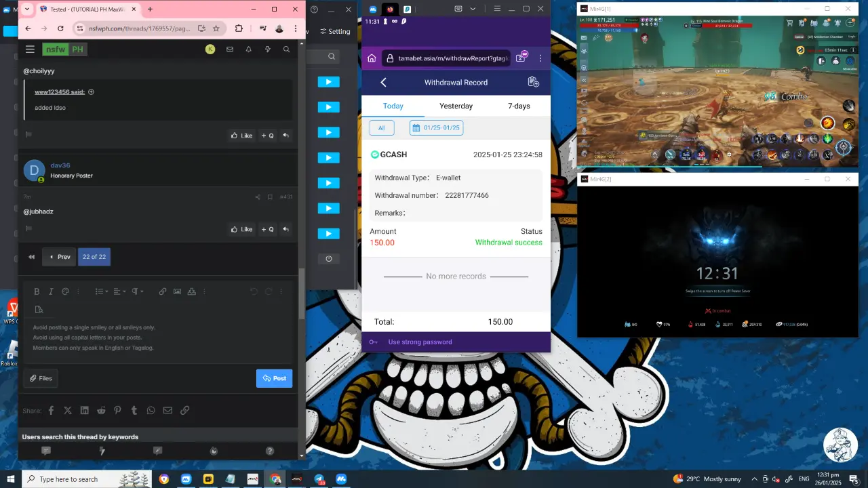Image resolution: width=868 pixels, height=488 pixels.
Task: Click the Files attach button
Action: (x=40, y=378)
